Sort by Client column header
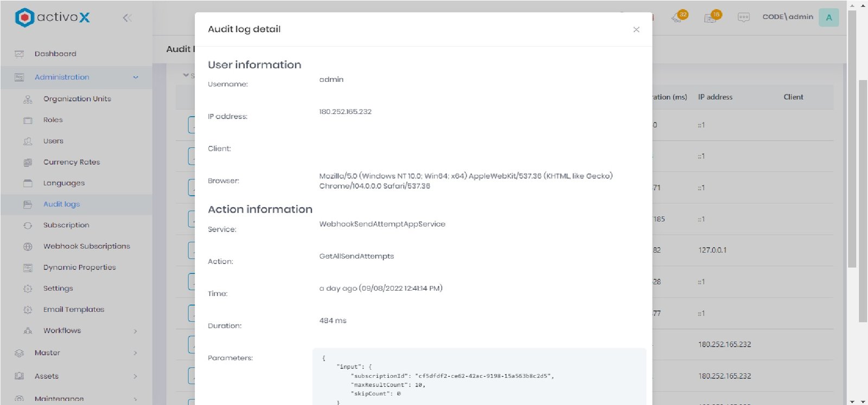 (793, 97)
